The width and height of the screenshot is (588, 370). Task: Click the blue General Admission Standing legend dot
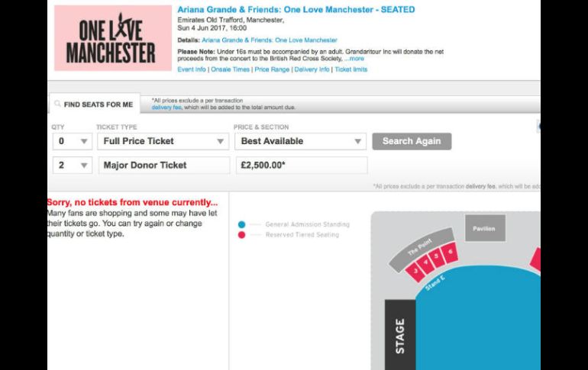pyautogui.click(x=241, y=225)
